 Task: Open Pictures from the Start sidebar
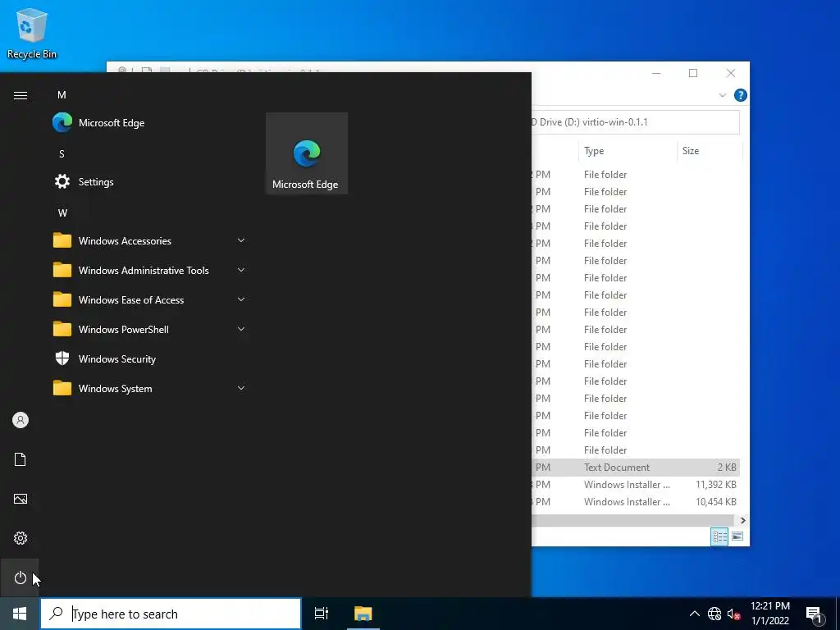(20, 499)
